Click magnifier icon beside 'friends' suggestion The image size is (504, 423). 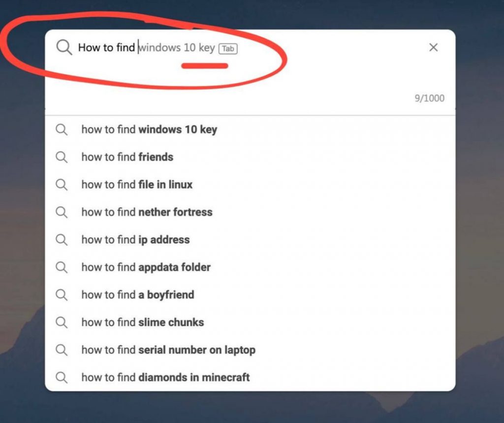[x=62, y=157]
